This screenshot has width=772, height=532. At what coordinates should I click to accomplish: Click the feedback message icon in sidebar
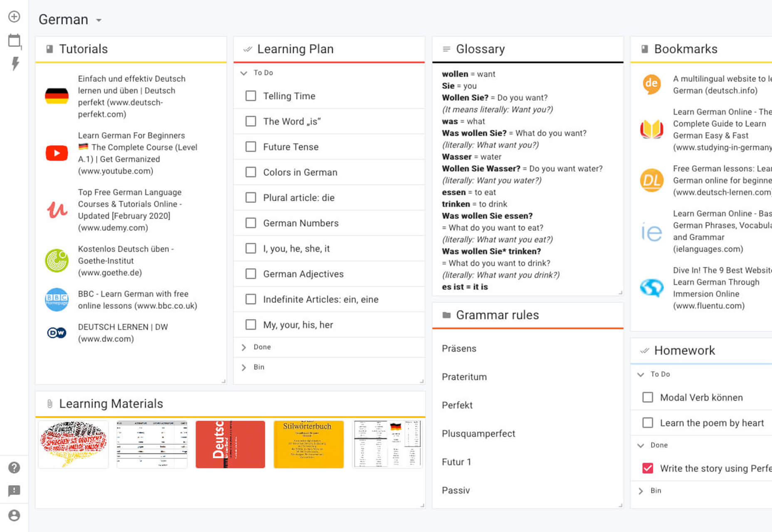click(14, 491)
